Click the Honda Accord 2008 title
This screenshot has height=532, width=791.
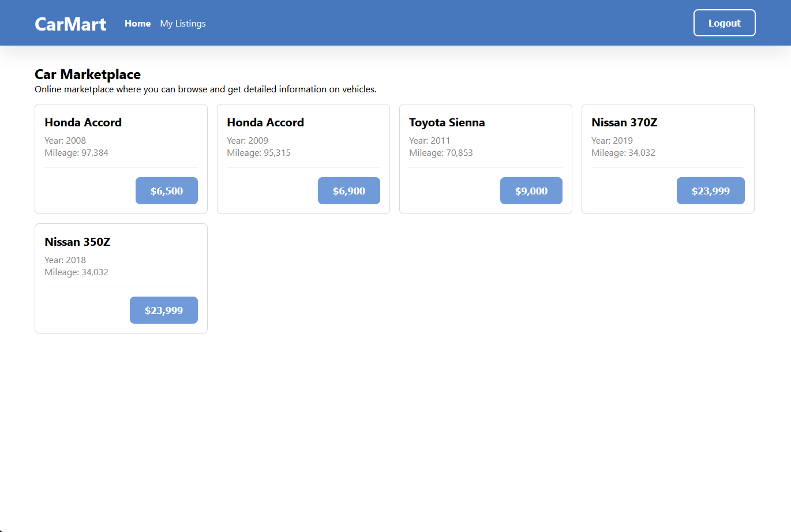click(x=83, y=122)
